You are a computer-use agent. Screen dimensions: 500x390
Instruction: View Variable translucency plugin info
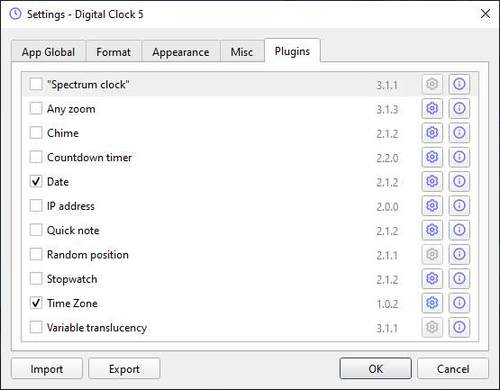point(459,327)
